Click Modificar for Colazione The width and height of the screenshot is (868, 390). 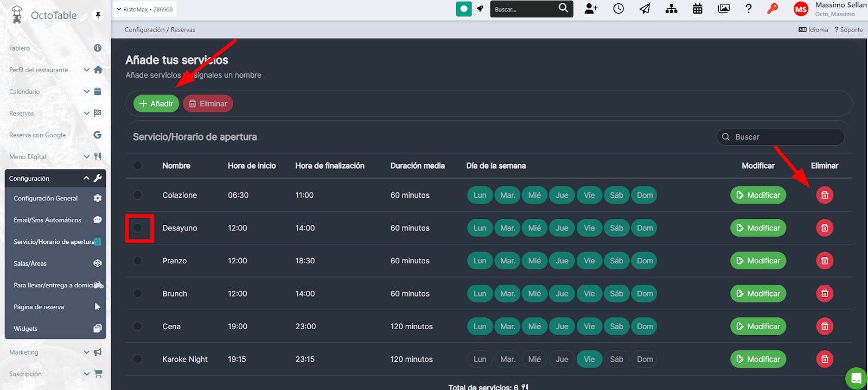(758, 195)
